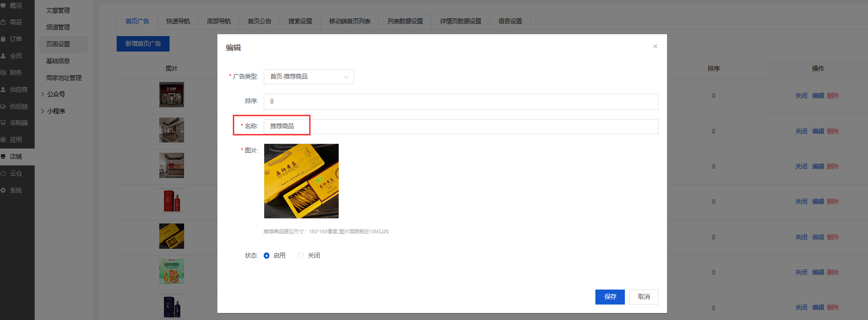868x320 pixels.
Task: Click the 采购端 sidebar icon
Action: click(3, 123)
